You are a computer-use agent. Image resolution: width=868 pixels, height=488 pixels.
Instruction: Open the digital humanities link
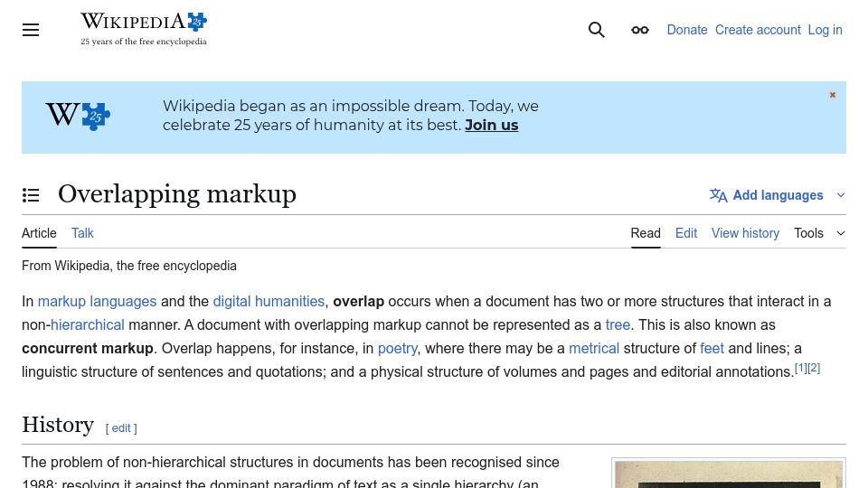[x=269, y=301]
